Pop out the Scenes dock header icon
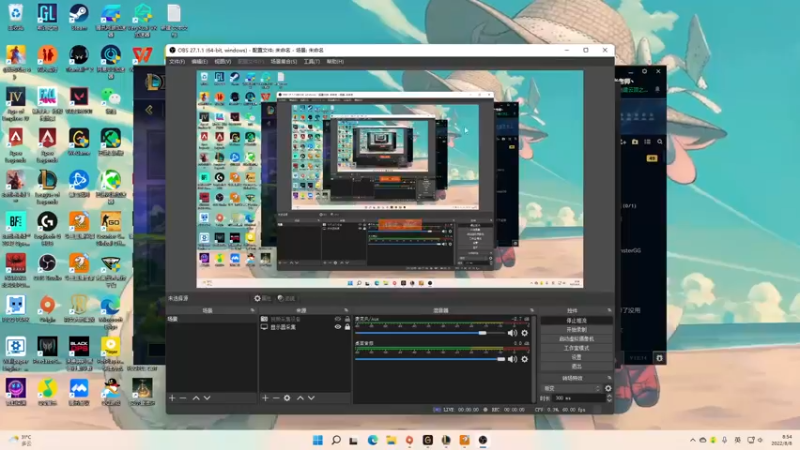This screenshot has height=450, width=800. point(252,310)
